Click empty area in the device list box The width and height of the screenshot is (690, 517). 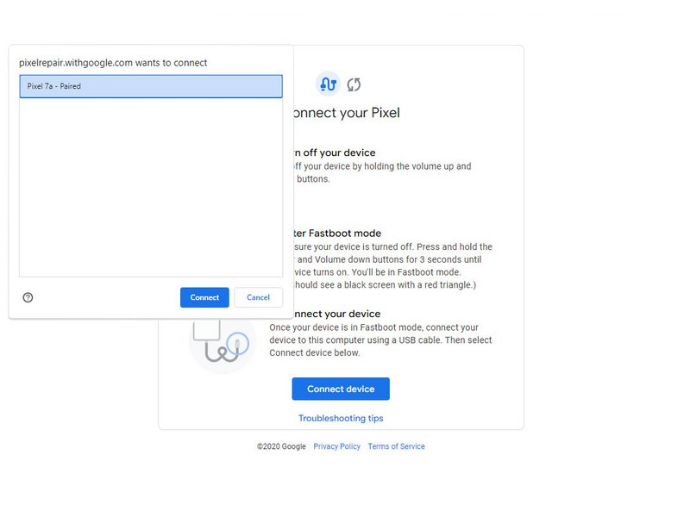(x=151, y=190)
